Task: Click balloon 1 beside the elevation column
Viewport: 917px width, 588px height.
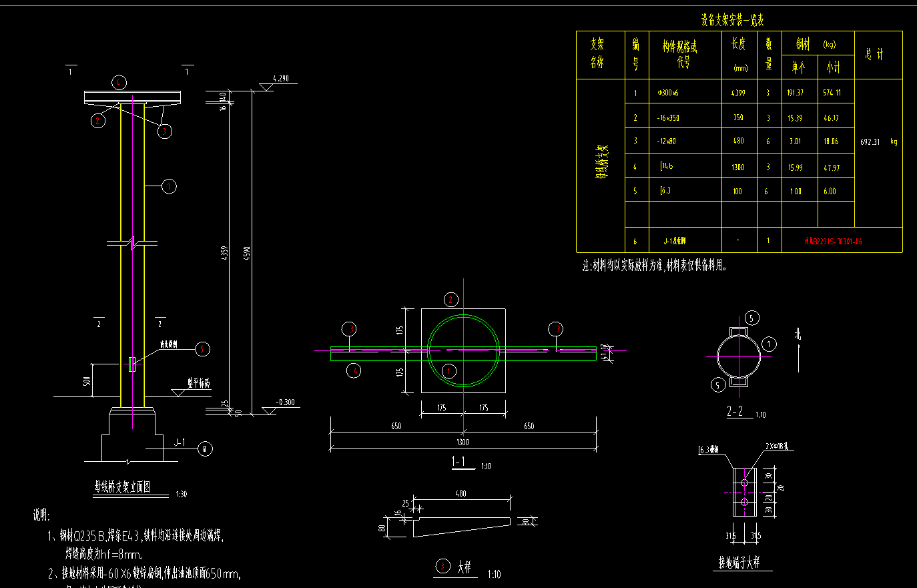Action: click(x=169, y=186)
